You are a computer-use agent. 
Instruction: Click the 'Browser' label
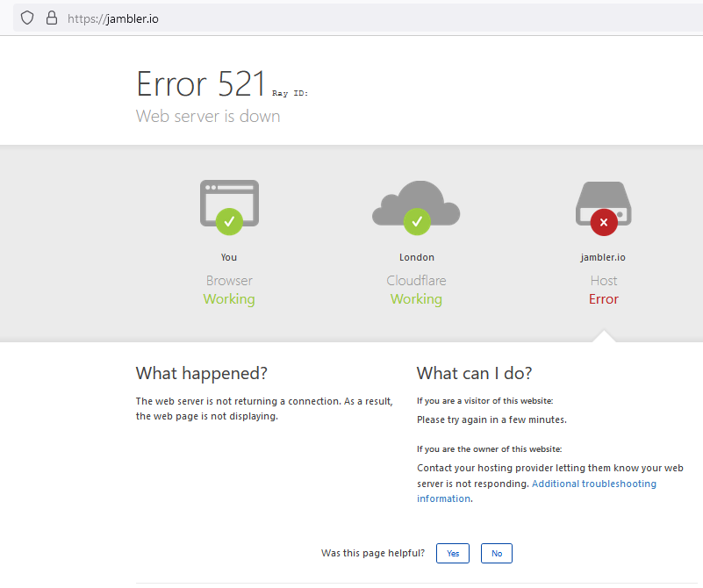[x=229, y=281]
